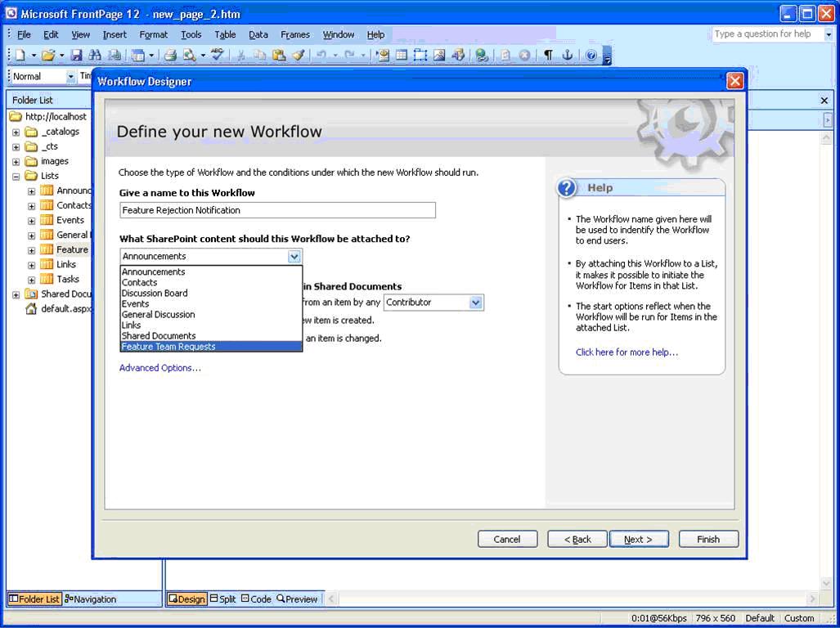
Task: Click the Paste clipboard icon
Action: [x=279, y=55]
